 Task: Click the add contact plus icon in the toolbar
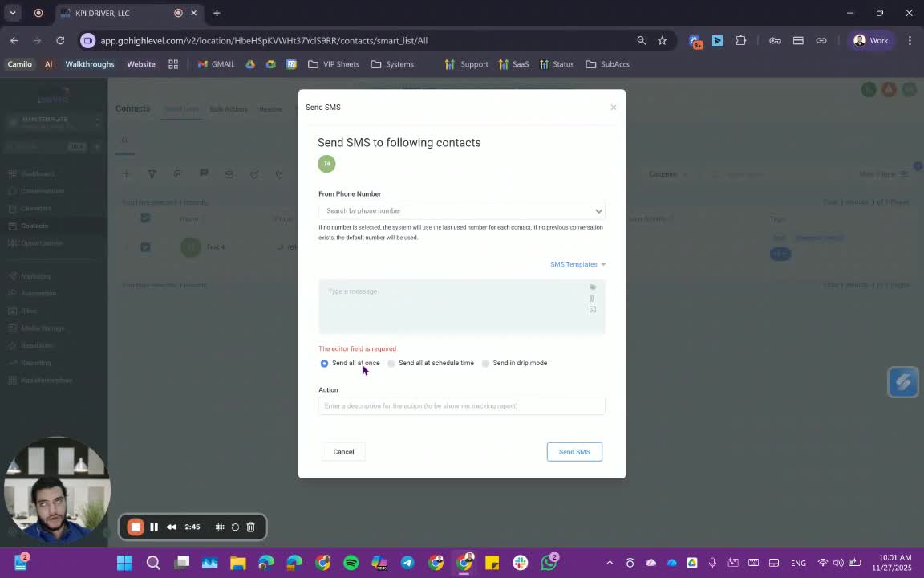point(126,174)
